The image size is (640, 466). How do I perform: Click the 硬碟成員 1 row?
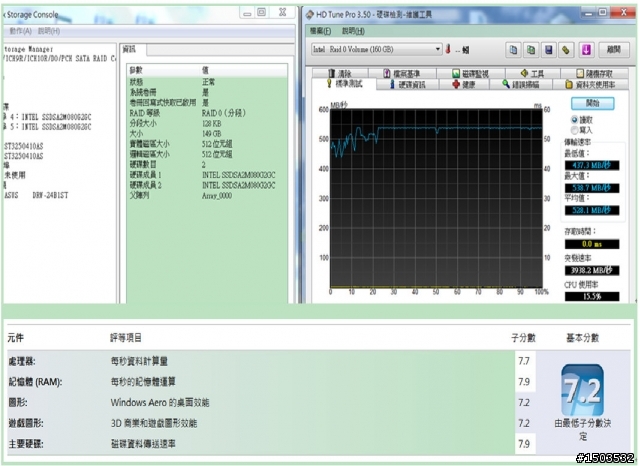click(207, 175)
